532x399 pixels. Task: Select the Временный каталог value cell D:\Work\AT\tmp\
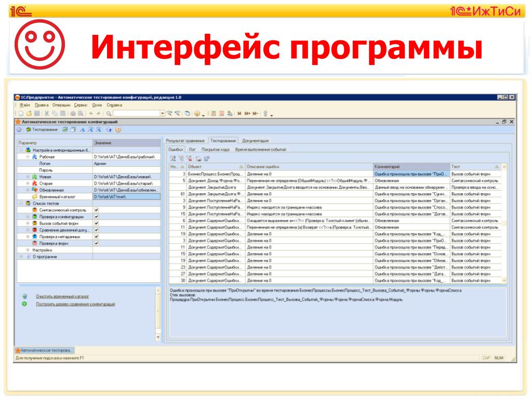click(x=126, y=197)
